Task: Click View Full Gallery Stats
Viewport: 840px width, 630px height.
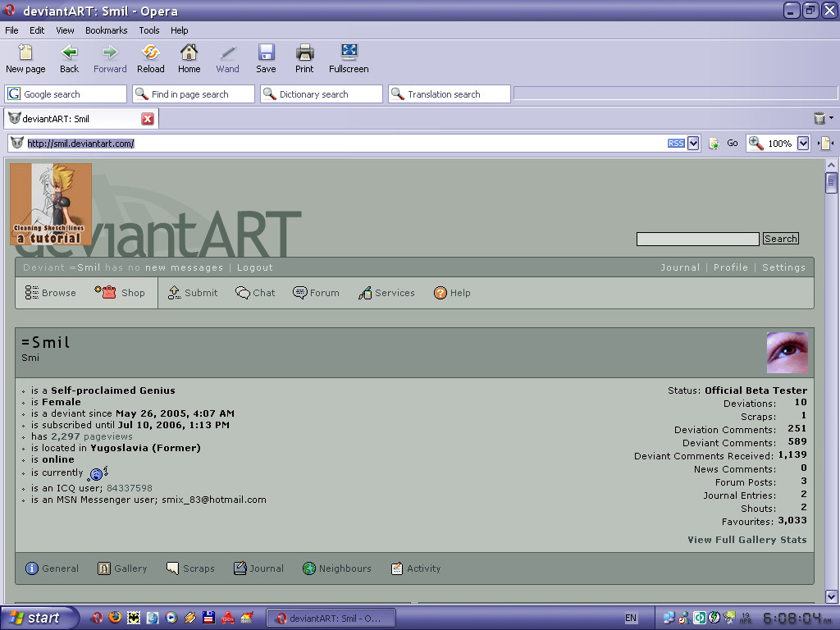Action: 746,540
